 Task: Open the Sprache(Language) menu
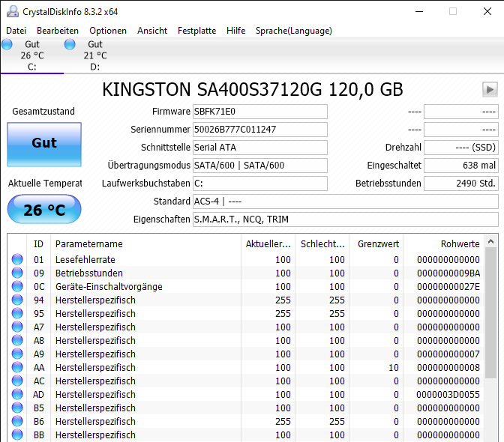pos(294,31)
